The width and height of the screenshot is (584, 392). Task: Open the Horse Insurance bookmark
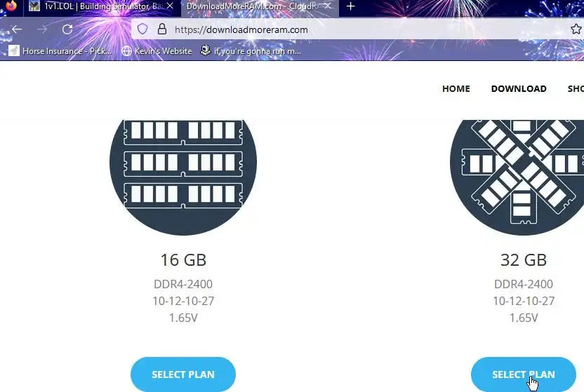pos(60,51)
